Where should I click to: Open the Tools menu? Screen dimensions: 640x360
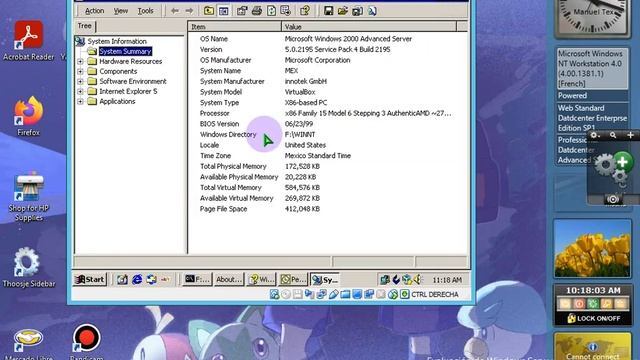[145, 11]
